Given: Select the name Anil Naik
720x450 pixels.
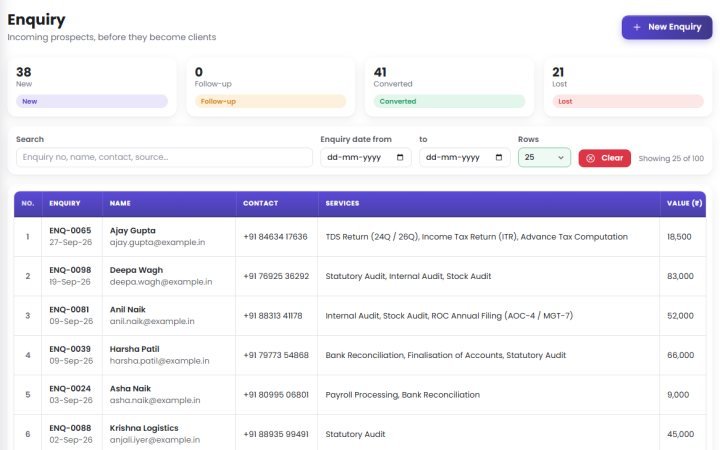Looking at the screenshot, I should pyautogui.click(x=127, y=309).
